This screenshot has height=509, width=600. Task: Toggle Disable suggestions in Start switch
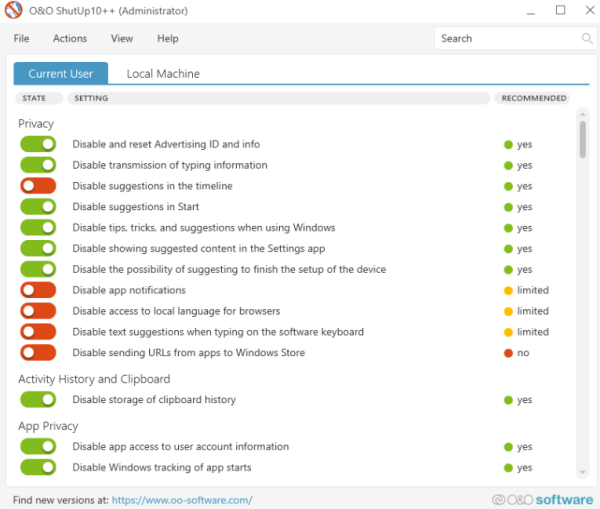(38, 207)
